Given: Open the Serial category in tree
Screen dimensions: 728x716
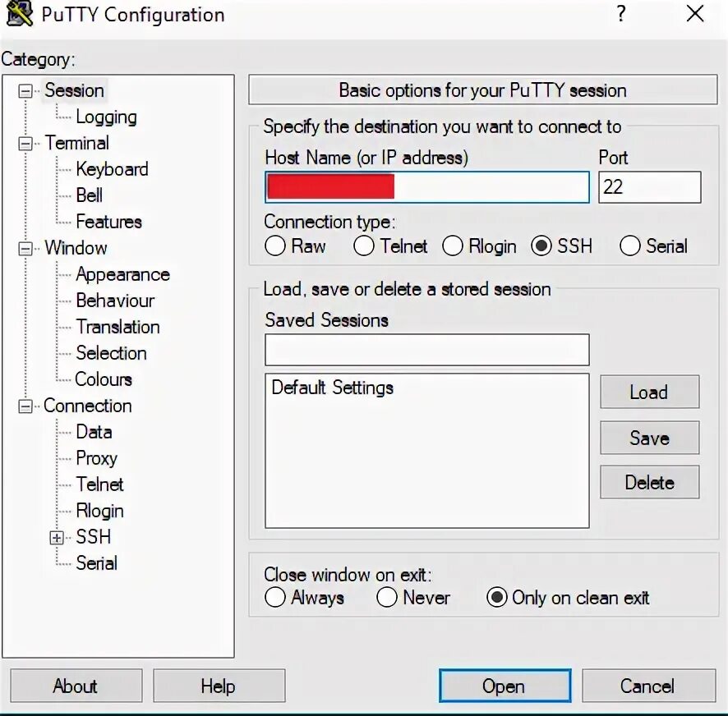Looking at the screenshot, I should point(97,563).
